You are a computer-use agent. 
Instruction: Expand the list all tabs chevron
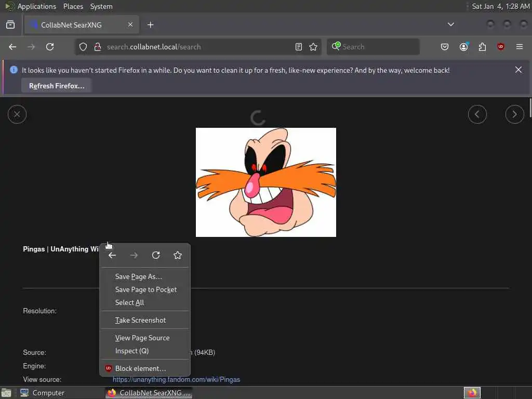coord(451,24)
